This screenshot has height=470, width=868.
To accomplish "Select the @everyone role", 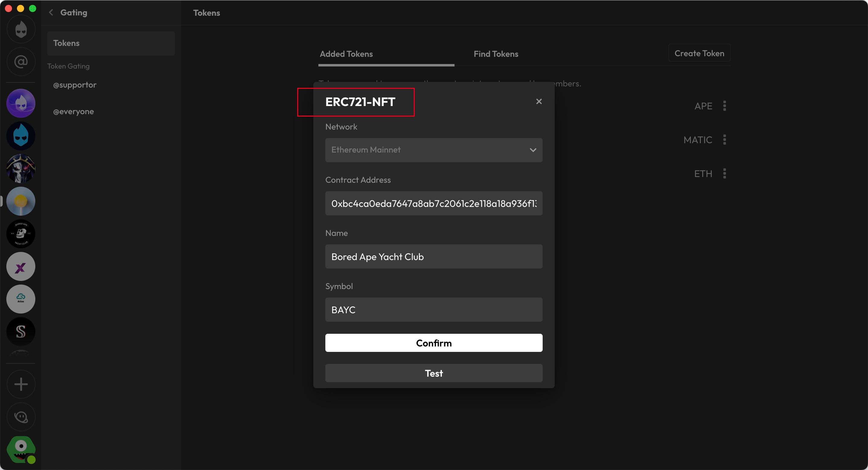I will coord(73,111).
